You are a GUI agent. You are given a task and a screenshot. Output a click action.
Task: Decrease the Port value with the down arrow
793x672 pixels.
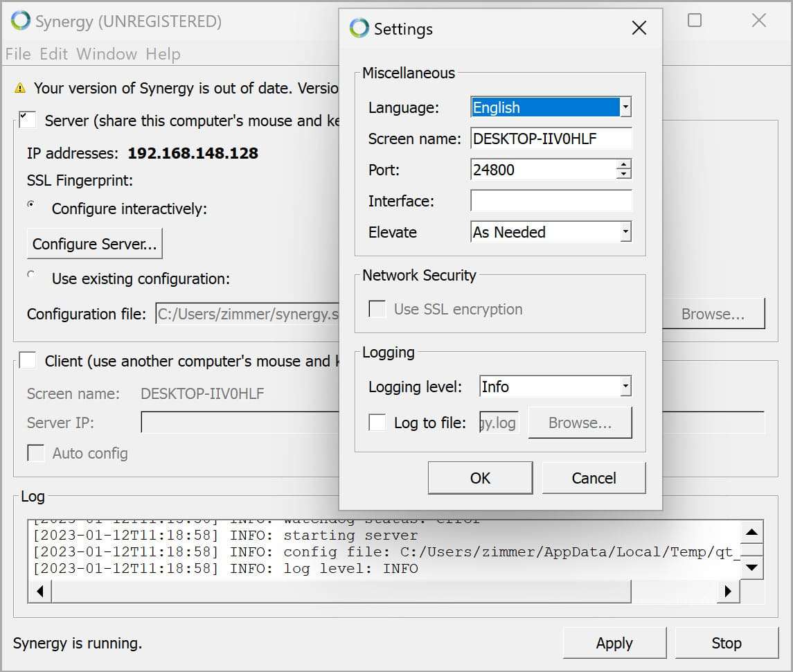tap(624, 175)
